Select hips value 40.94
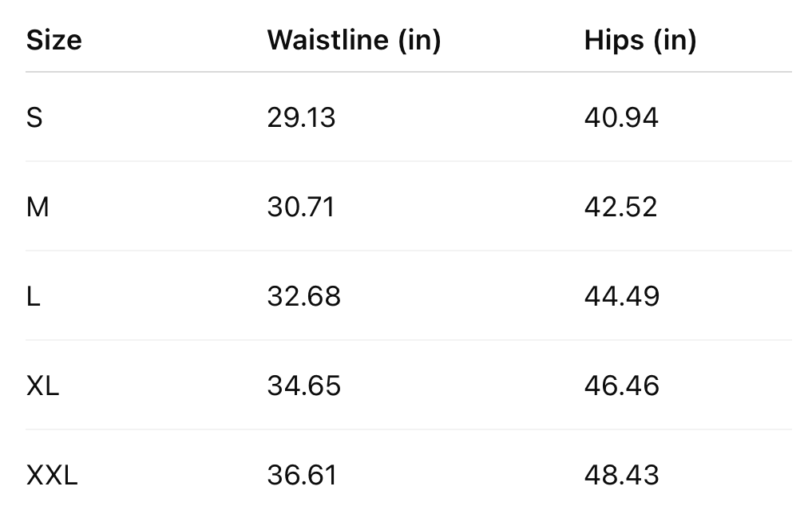Image resolution: width=812 pixels, height=518 pixels. click(621, 117)
